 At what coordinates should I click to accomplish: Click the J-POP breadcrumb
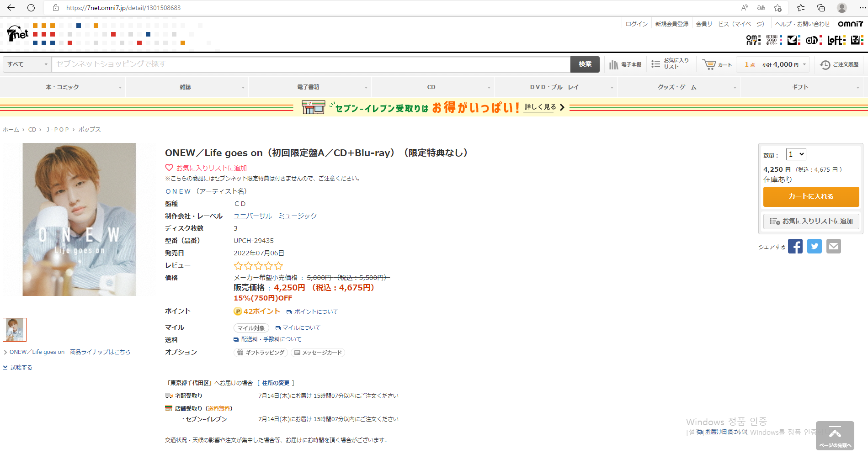pos(58,129)
